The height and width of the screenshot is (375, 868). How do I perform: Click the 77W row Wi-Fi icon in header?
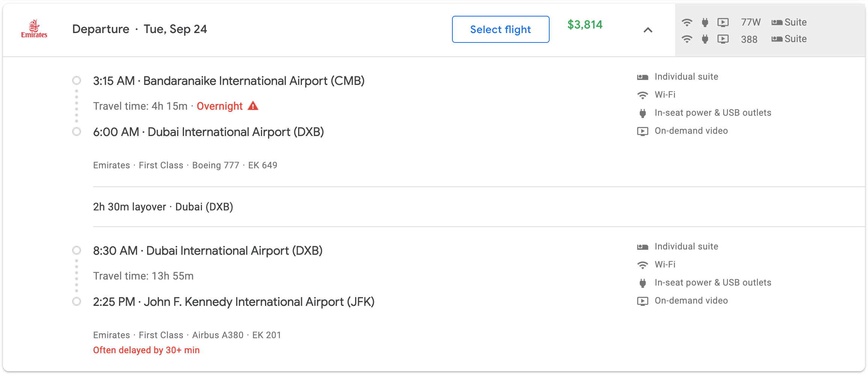pyautogui.click(x=687, y=22)
